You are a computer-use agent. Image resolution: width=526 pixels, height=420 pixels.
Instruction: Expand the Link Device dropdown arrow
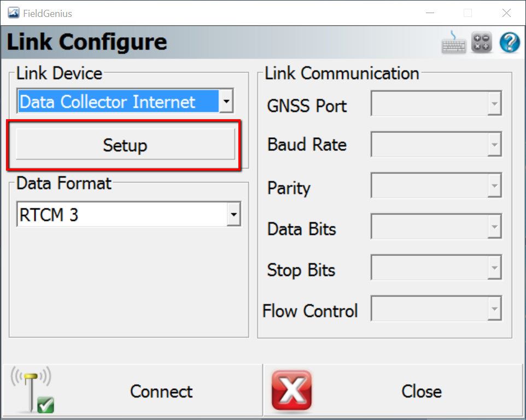click(226, 102)
